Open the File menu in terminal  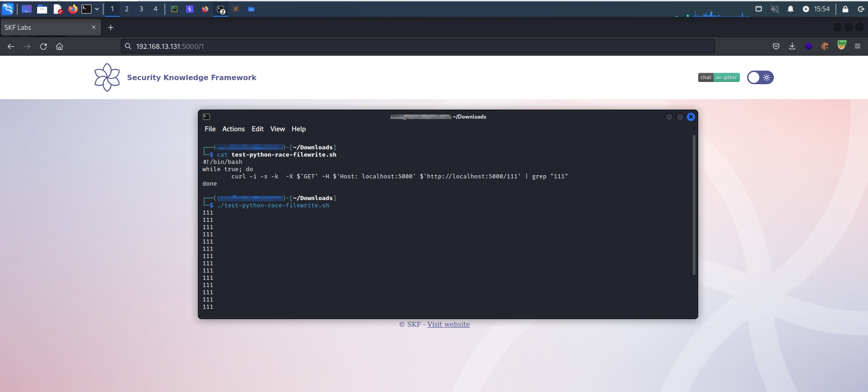(210, 129)
